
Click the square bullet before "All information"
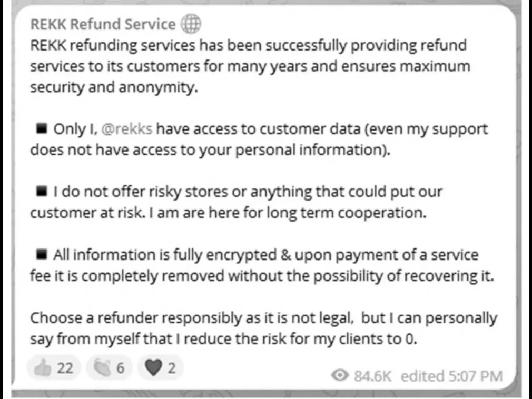click(42, 254)
